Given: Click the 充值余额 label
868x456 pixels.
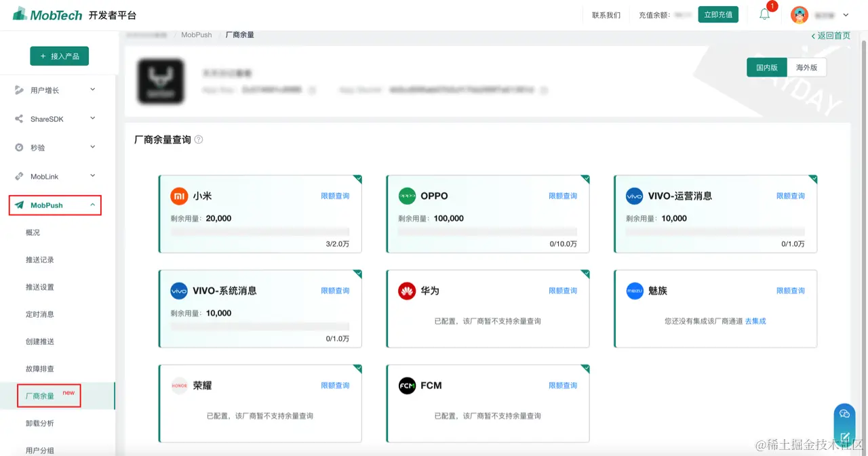Looking at the screenshot, I should 654,15.
